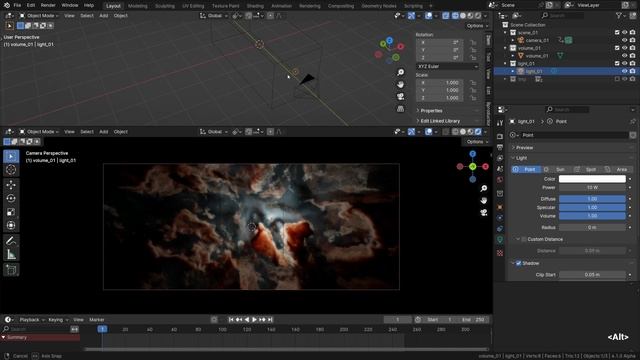Switch to the Geometry Nodes workspace tab

(x=379, y=6)
